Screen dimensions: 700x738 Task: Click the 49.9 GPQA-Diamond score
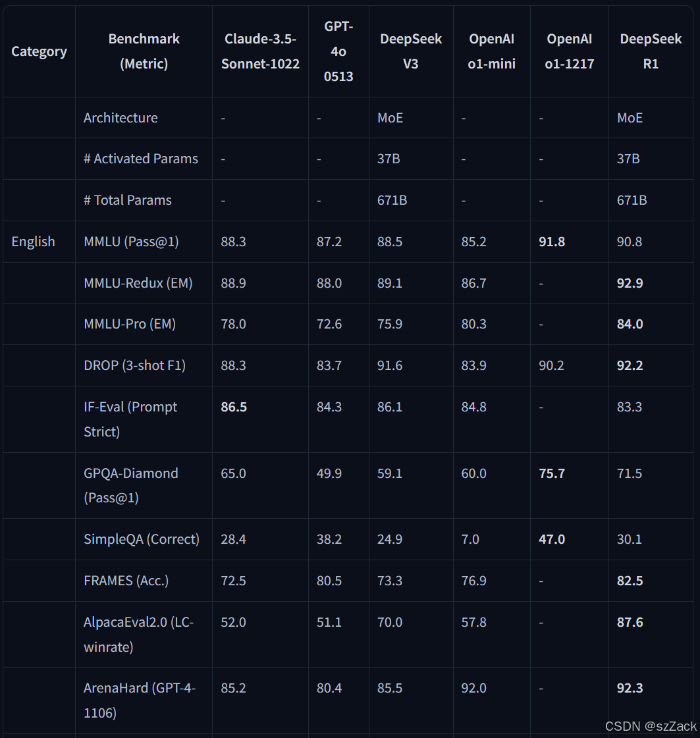coord(329,473)
